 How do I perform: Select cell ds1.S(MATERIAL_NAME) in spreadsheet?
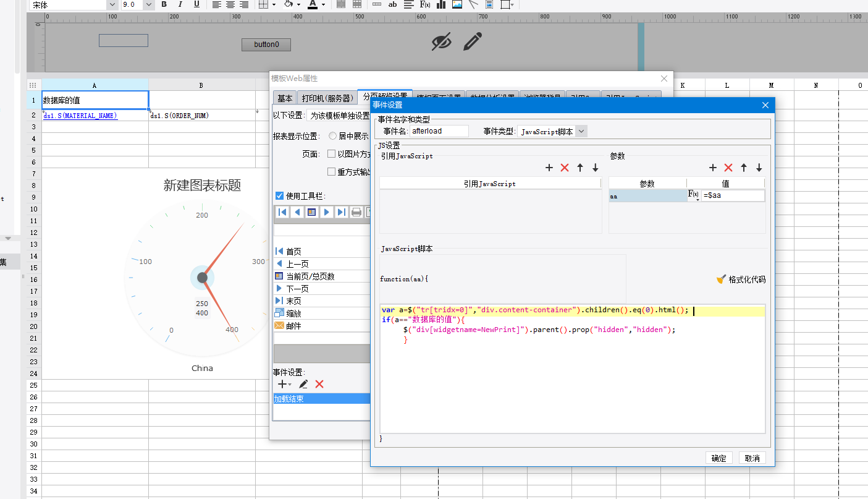pyautogui.click(x=95, y=116)
